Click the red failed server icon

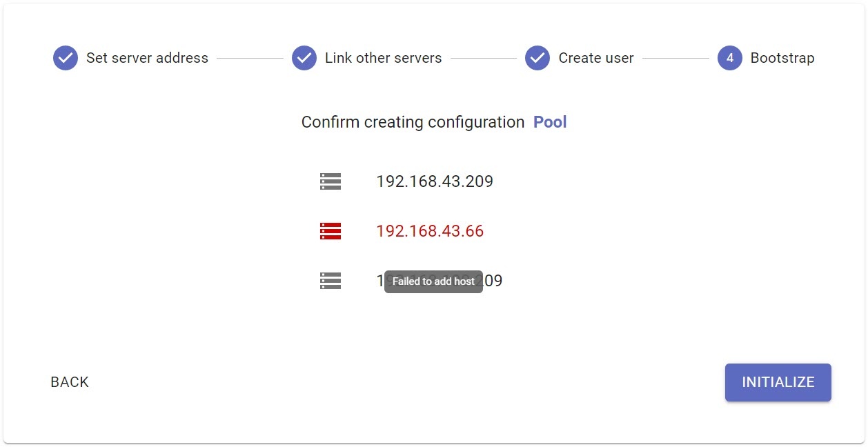pyautogui.click(x=331, y=231)
